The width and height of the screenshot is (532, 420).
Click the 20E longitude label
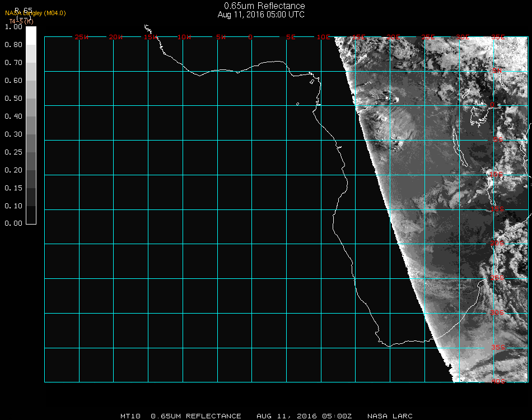[393, 37]
